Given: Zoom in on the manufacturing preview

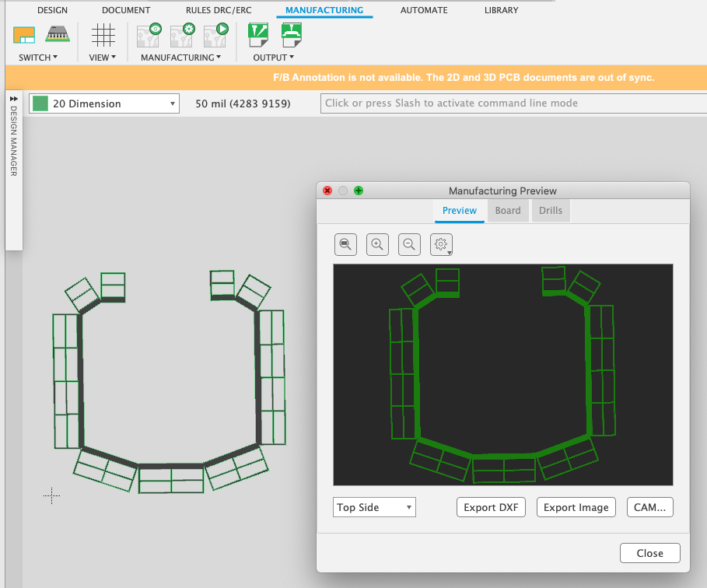Looking at the screenshot, I should tap(377, 244).
